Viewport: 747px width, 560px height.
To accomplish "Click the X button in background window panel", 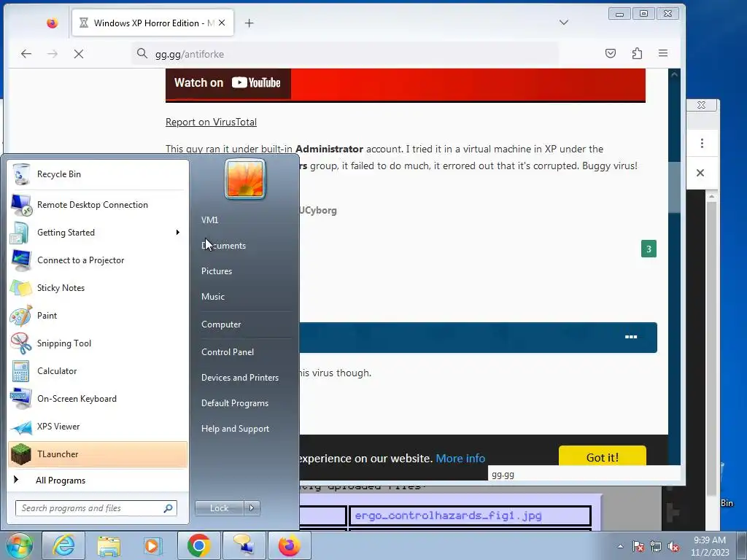I will pos(700,173).
